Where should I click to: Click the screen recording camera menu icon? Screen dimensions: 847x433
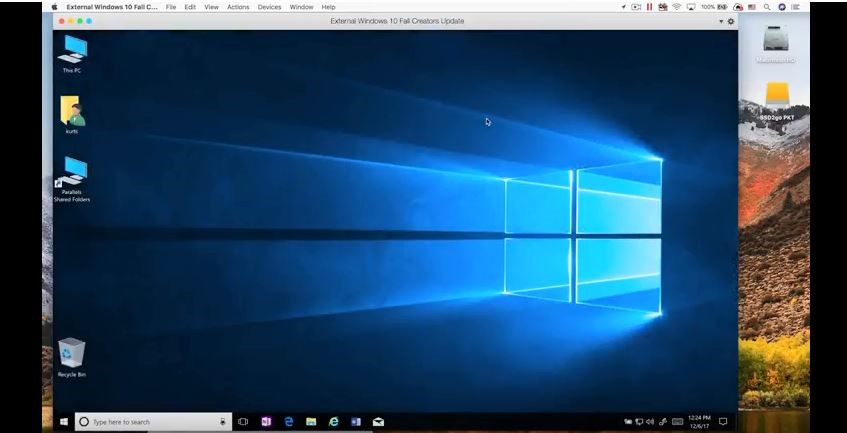(636, 7)
